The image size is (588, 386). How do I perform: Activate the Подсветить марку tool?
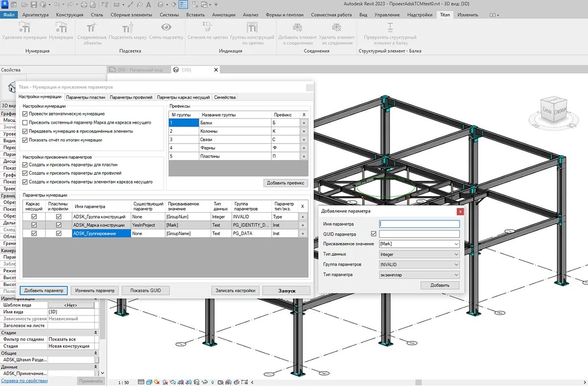point(127,31)
